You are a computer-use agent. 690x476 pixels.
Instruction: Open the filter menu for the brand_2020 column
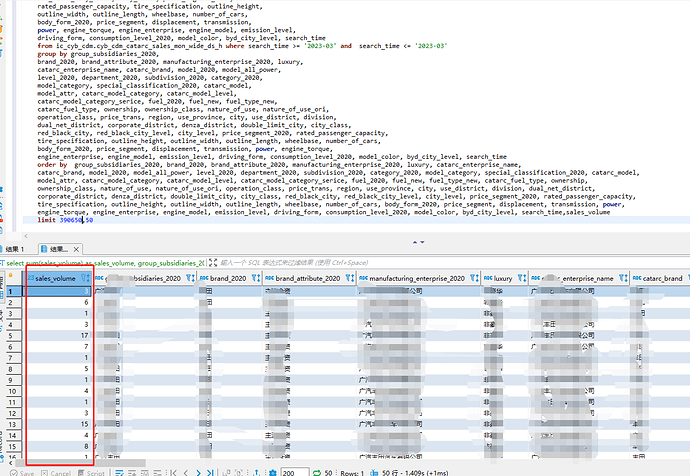coord(256,278)
